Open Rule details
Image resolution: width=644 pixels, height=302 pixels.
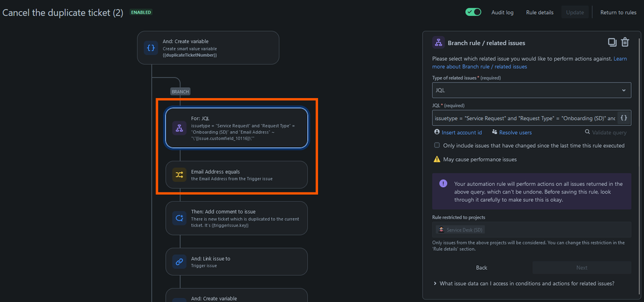(x=539, y=12)
